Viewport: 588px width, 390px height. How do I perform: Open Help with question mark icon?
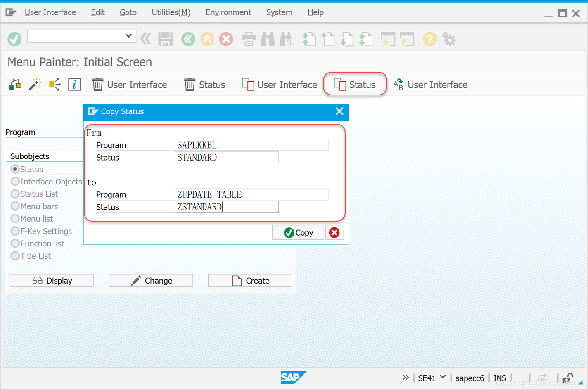click(x=429, y=39)
